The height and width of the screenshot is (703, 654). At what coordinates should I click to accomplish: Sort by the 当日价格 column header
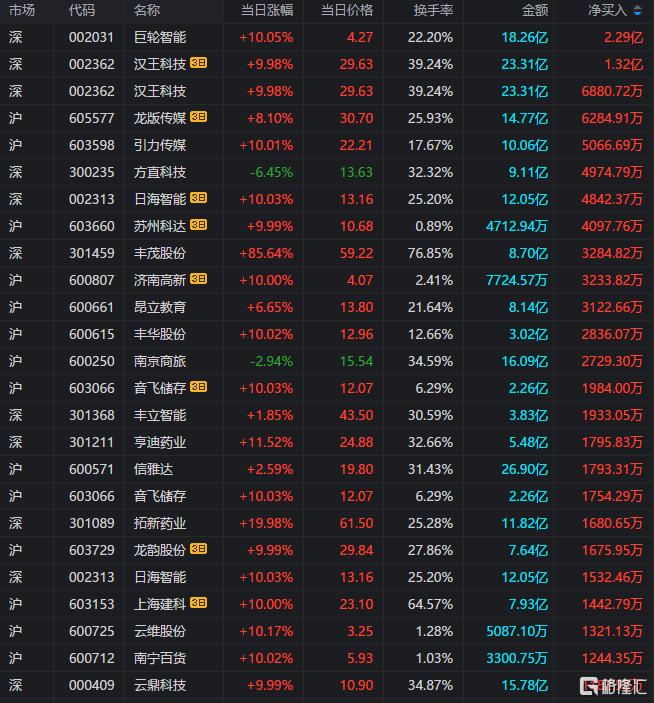347,10
